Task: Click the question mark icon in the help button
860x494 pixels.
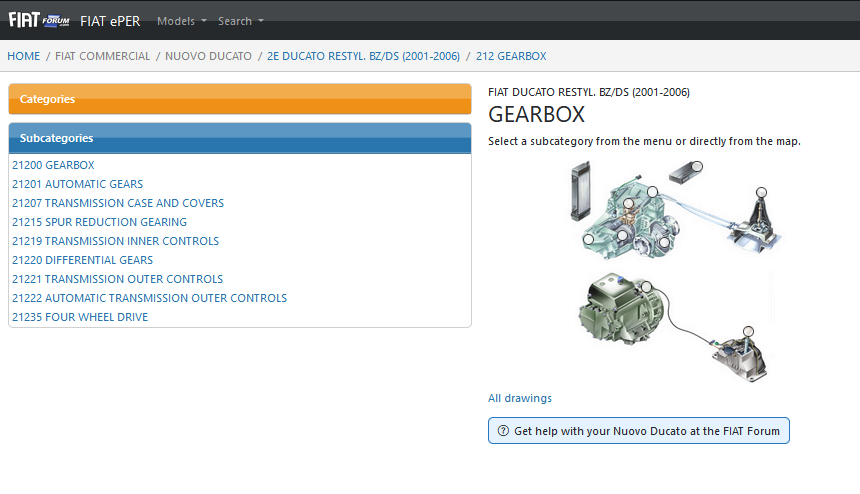Action: coord(502,431)
